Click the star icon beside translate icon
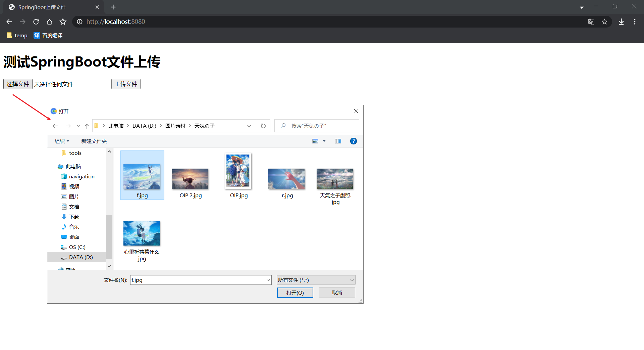644x350 pixels. (604, 22)
